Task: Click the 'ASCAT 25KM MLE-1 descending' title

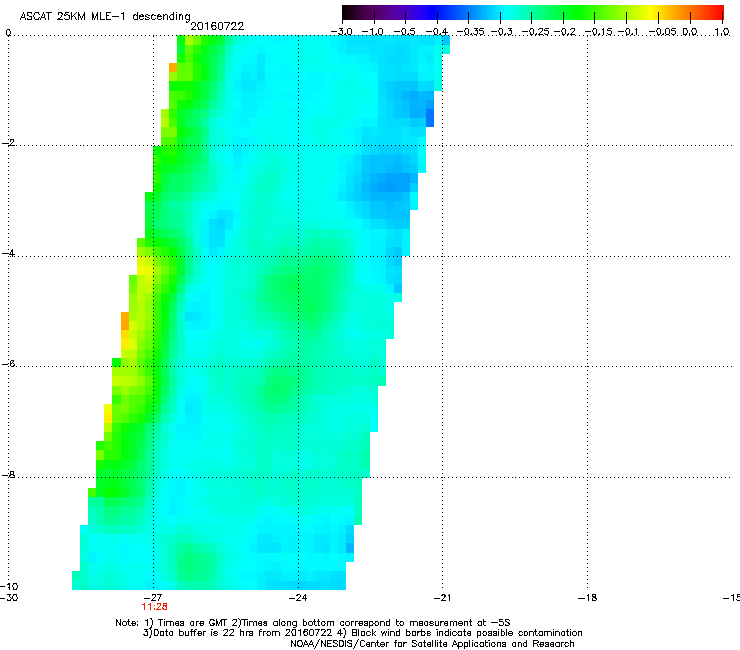Action: tap(105, 16)
